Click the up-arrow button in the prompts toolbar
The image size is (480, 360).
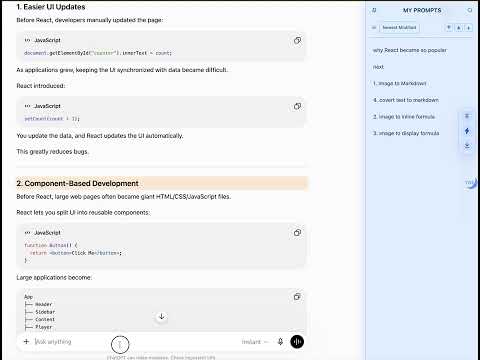pyautogui.click(x=459, y=28)
